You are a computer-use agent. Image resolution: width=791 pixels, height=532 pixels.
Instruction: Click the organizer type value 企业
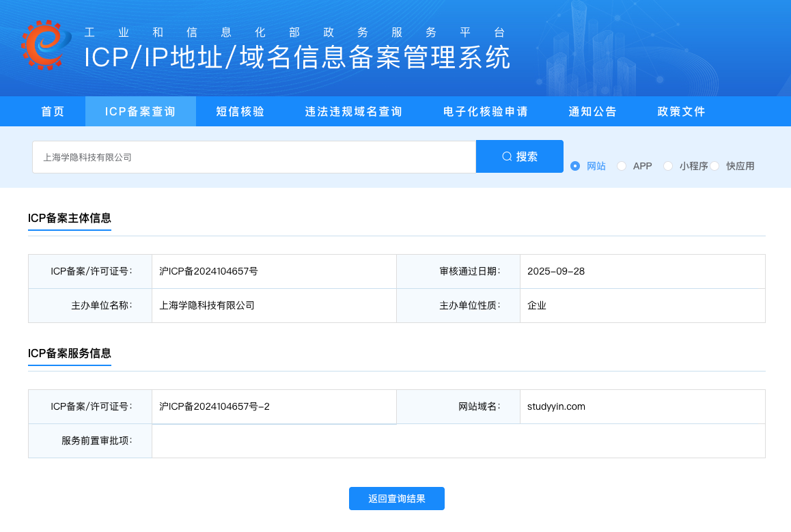[537, 305]
